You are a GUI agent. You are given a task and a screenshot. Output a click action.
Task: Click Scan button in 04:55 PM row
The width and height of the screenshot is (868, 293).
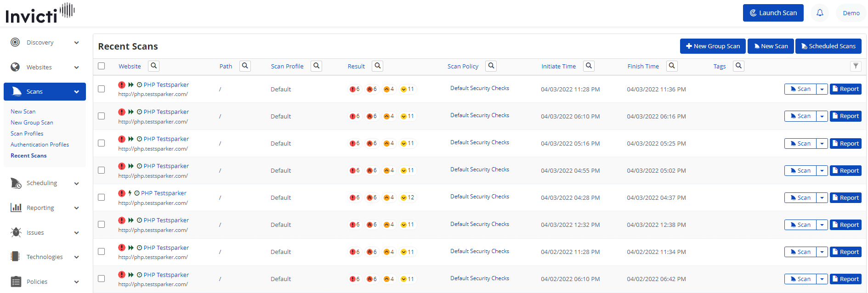pos(800,170)
